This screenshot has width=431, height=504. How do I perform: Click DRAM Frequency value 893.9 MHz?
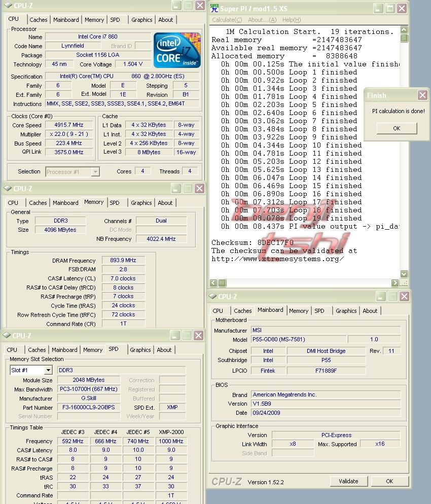[x=123, y=260]
